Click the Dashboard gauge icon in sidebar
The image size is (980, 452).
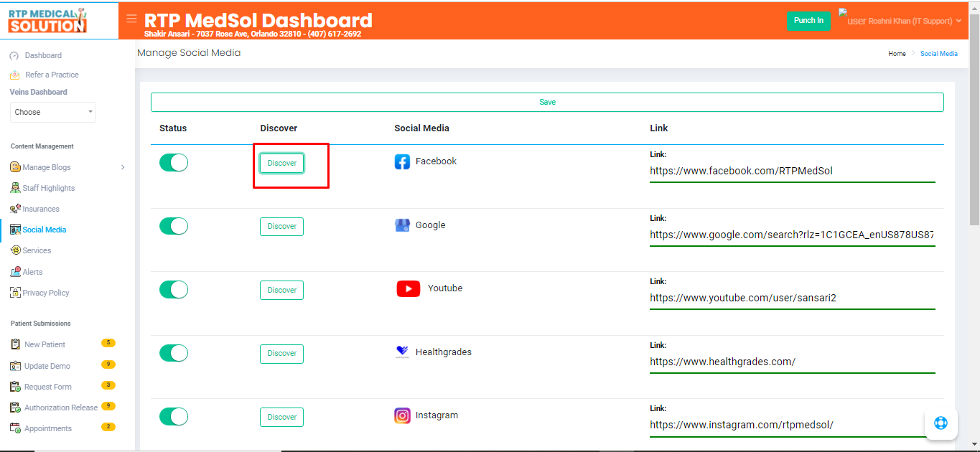(x=14, y=55)
